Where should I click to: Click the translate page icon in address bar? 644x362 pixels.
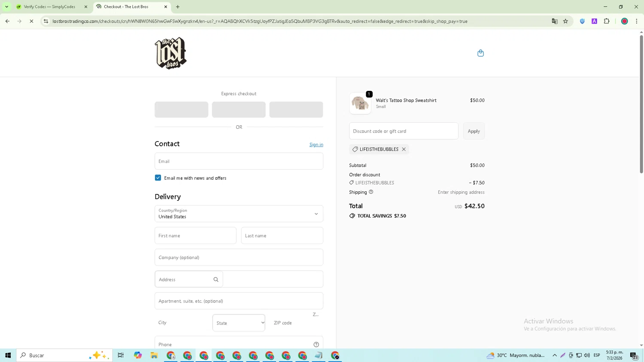point(554,21)
